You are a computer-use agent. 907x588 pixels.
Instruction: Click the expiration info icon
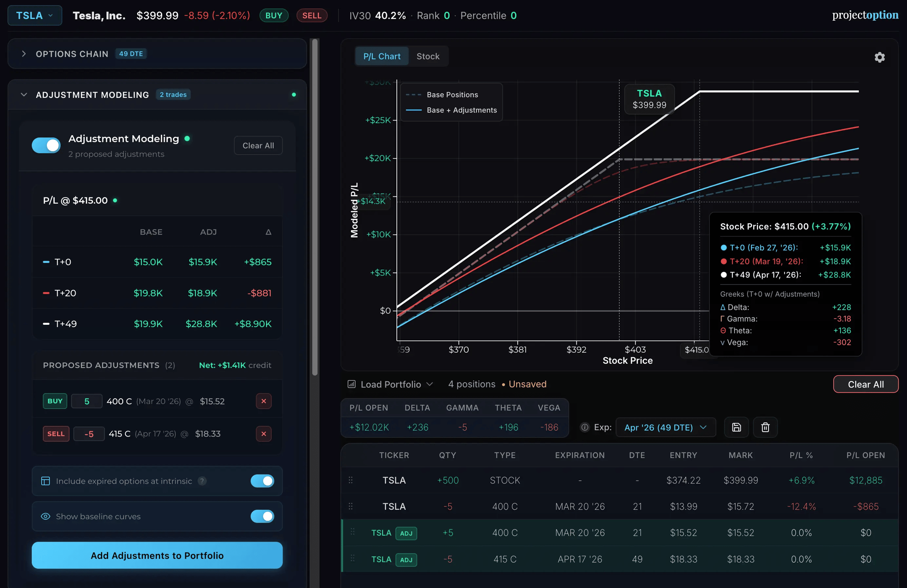click(x=584, y=427)
